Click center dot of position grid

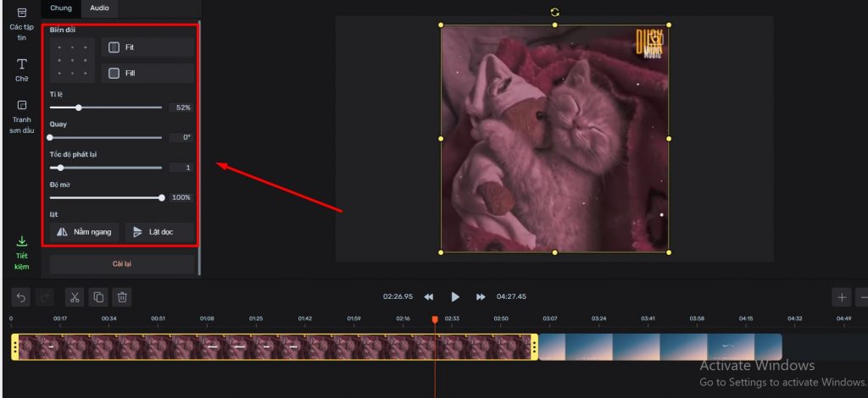[73, 60]
